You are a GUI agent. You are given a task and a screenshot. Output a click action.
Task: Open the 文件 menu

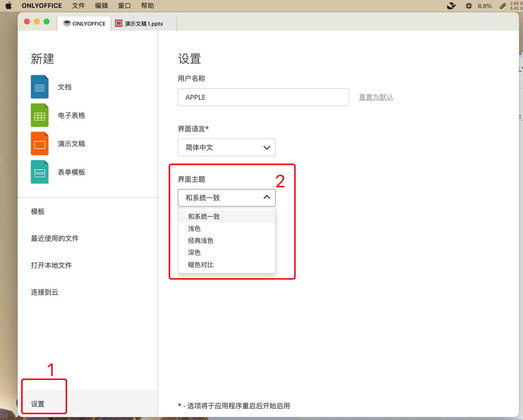[78, 6]
